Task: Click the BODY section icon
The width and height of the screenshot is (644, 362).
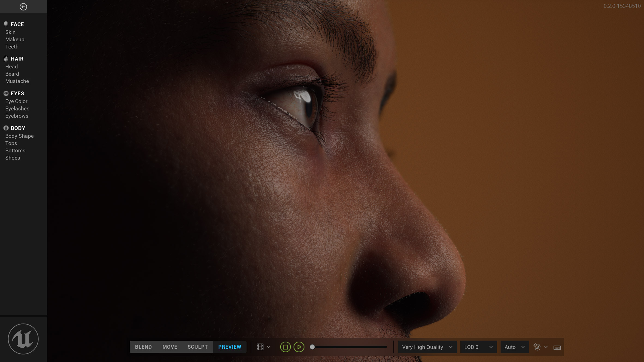Action: coord(6,128)
